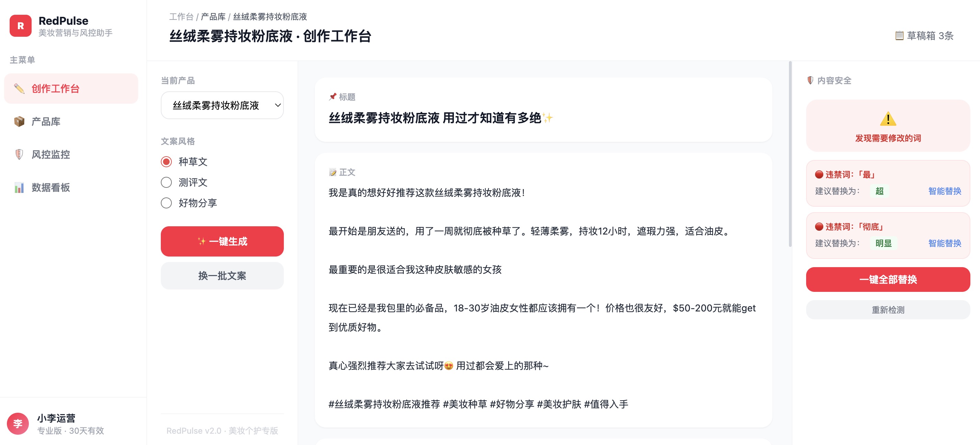Click the 一键生成 button
This screenshot has width=980, height=445.
point(222,241)
